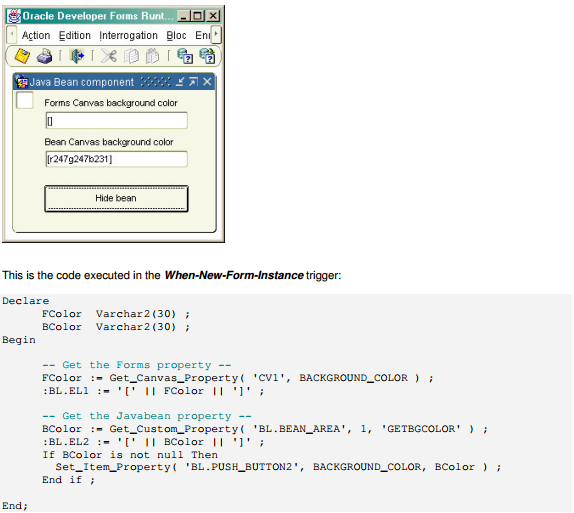
Task: Open the Interrogation menu
Action: coord(128,36)
